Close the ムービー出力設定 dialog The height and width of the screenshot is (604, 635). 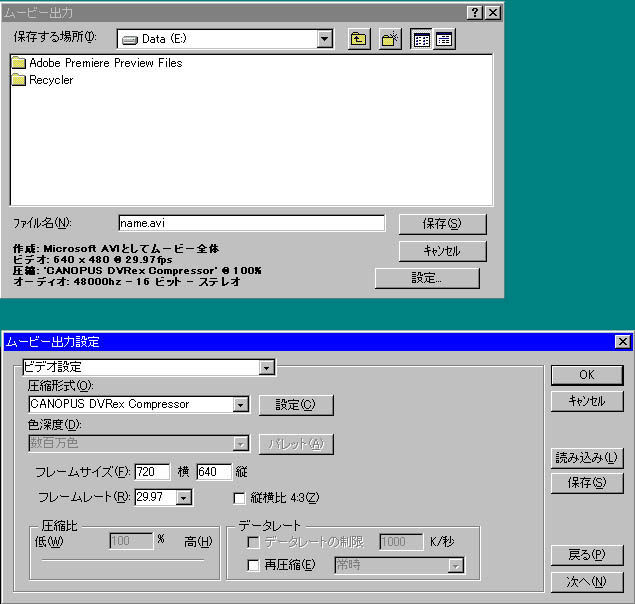622,342
